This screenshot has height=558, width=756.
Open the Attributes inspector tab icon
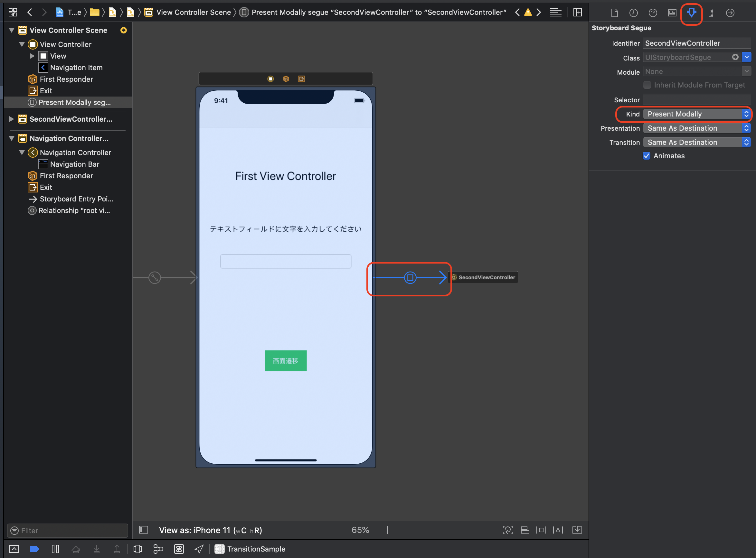coord(691,13)
